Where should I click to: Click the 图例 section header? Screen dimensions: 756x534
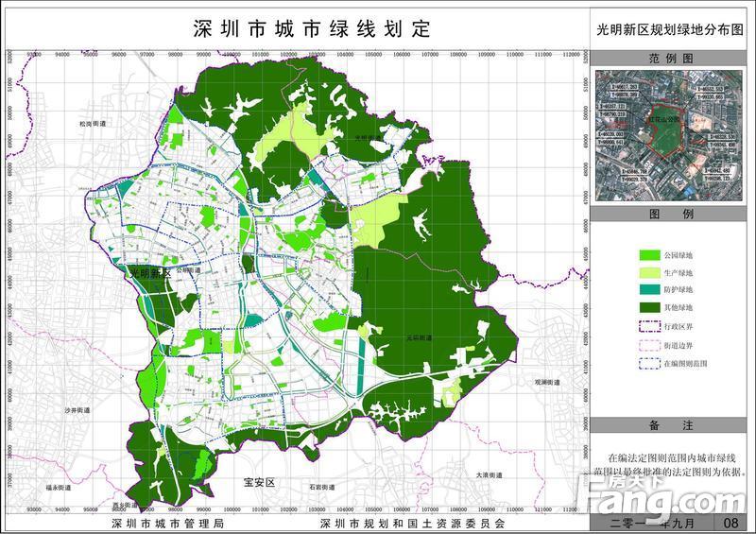tap(671, 215)
